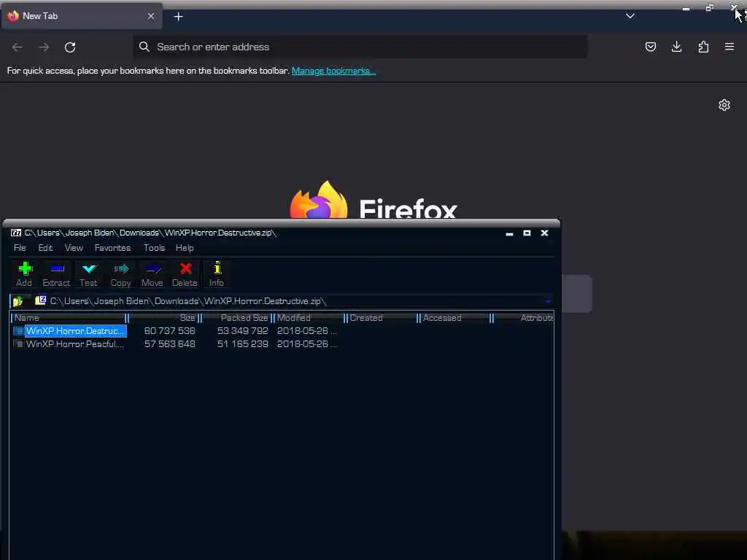Expand the list all tabs chevron
Image resolution: width=747 pixels, height=560 pixels.
pyautogui.click(x=630, y=16)
